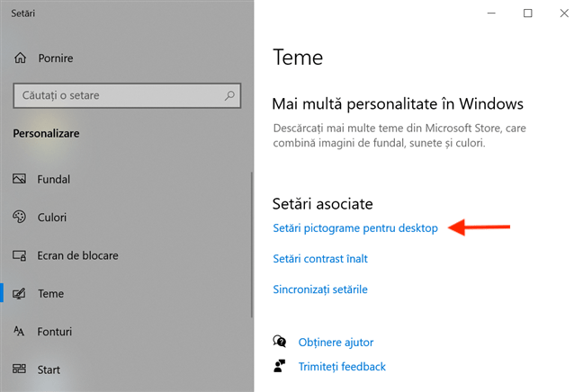Click the sidebar vertical scrollbar
The height and width of the screenshot is (392, 583).
point(252,245)
